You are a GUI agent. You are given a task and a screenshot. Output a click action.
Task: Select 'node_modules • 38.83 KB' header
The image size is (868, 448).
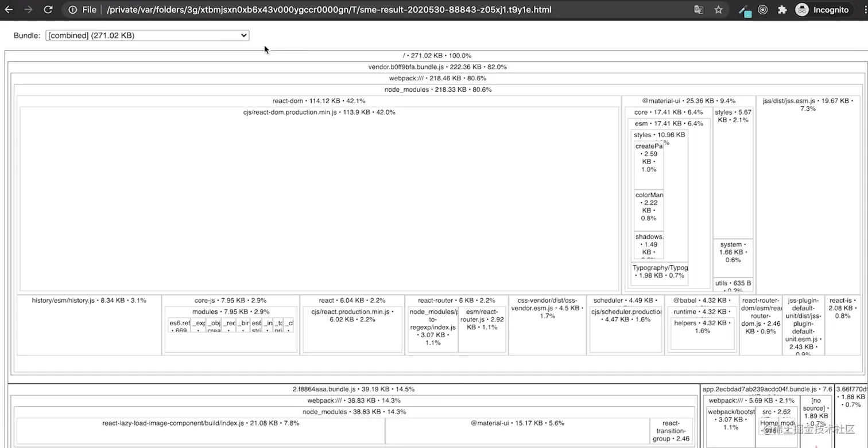click(354, 412)
